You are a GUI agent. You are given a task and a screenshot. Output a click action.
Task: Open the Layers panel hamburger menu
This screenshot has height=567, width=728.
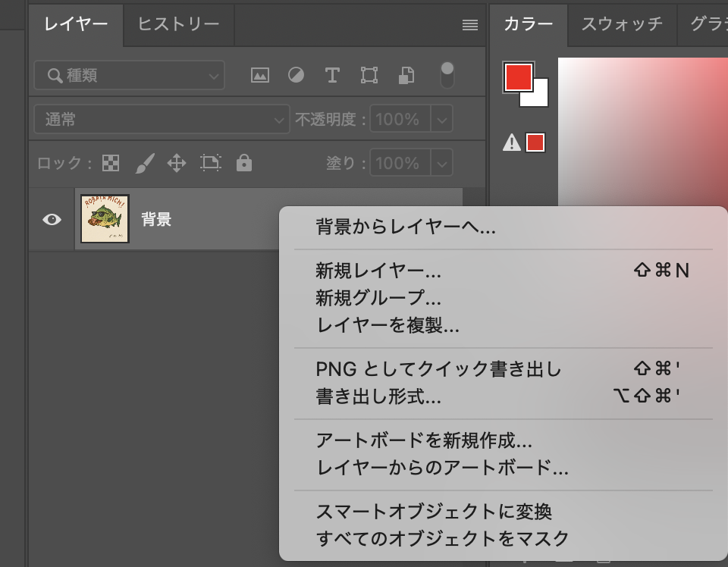click(470, 25)
